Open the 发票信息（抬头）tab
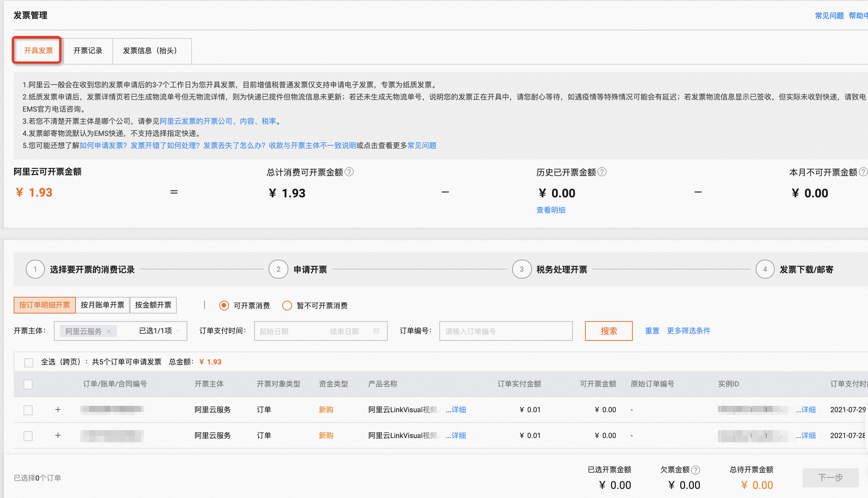 coord(152,50)
